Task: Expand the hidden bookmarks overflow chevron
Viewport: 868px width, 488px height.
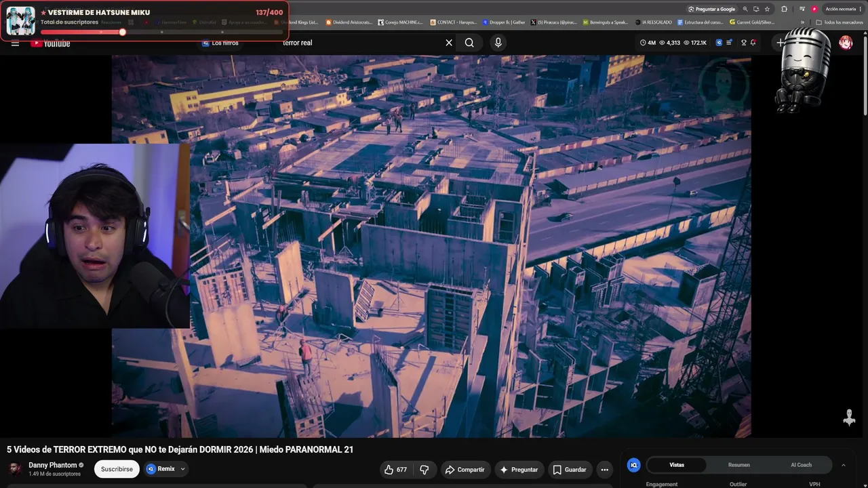Action: [x=803, y=22]
